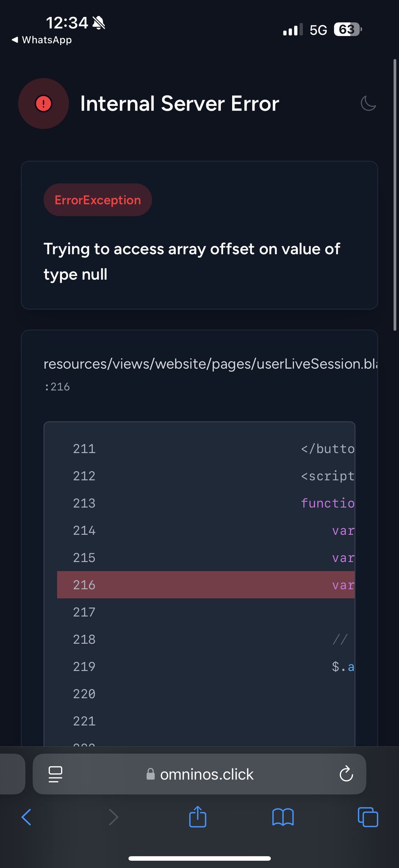Open the Bookmarks book icon
The image size is (399, 868).
pos(283,817)
